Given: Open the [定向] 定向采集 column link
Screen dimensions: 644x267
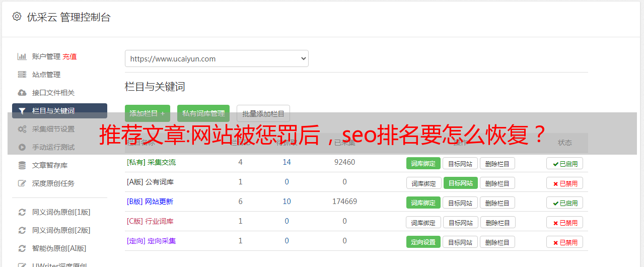Looking at the screenshot, I should (x=151, y=241).
